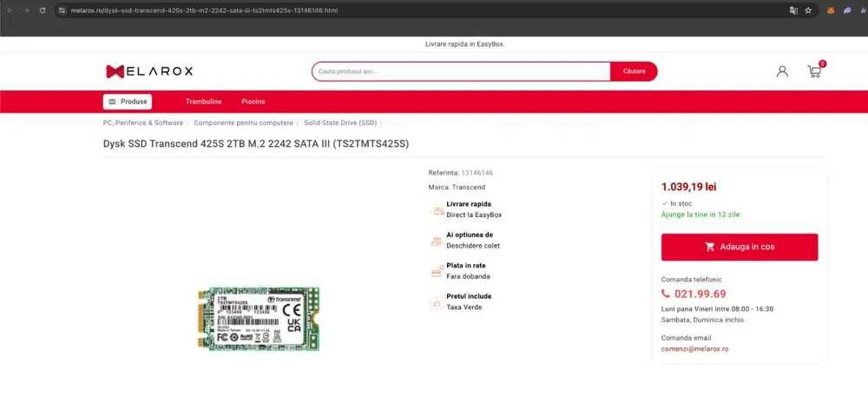The image size is (868, 410).
Task: Click the price 1.039,19 lei
Action: 688,188
